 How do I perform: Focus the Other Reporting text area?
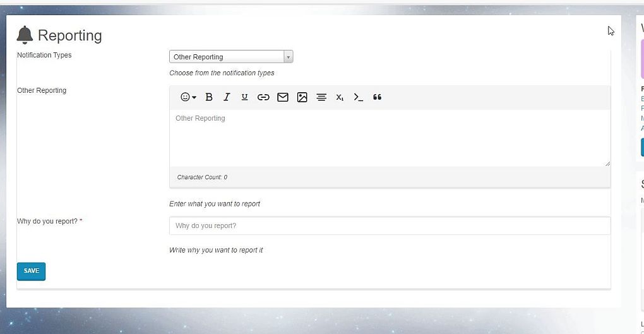click(x=390, y=138)
